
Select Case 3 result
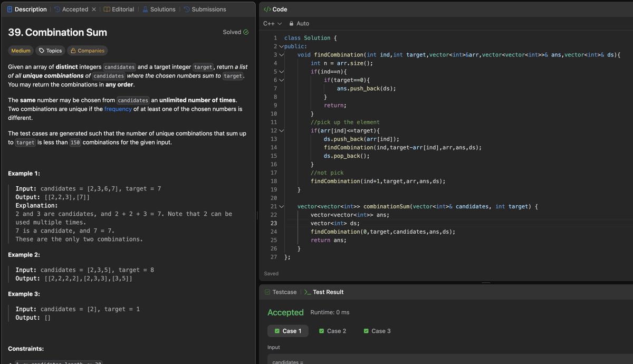coord(377,331)
